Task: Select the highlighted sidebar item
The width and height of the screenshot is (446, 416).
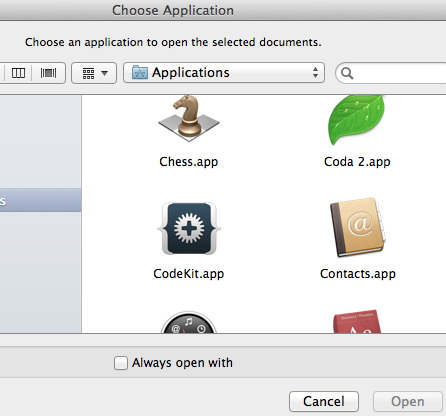Action: pos(40,200)
